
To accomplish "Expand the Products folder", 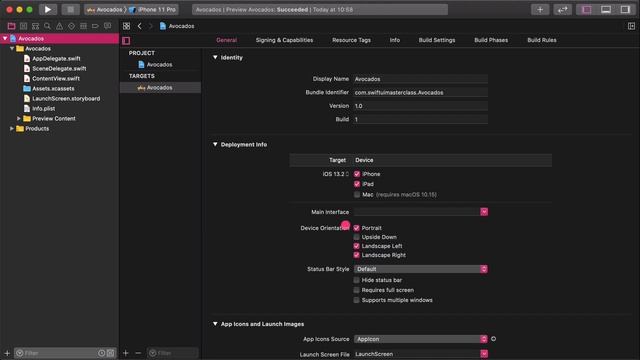I will point(12,129).
